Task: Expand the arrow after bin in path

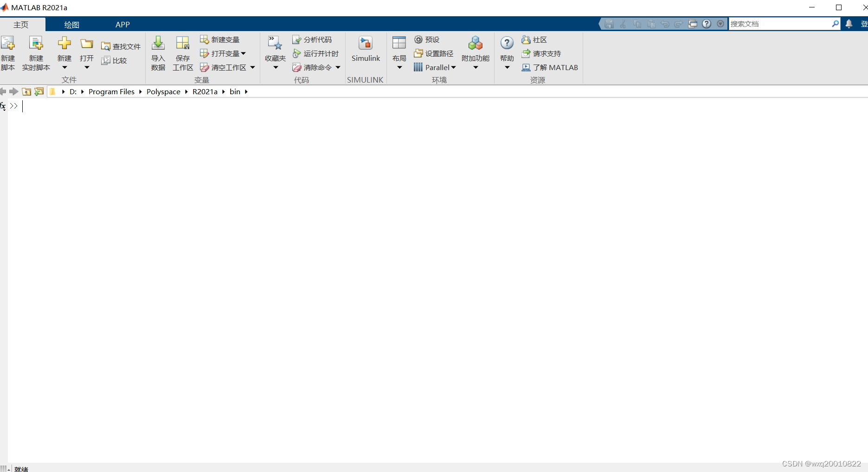Action: tap(246, 91)
